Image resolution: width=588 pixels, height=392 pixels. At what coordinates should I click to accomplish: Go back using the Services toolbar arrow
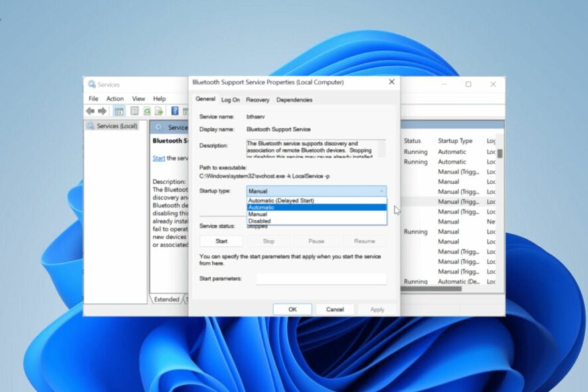coord(90,111)
